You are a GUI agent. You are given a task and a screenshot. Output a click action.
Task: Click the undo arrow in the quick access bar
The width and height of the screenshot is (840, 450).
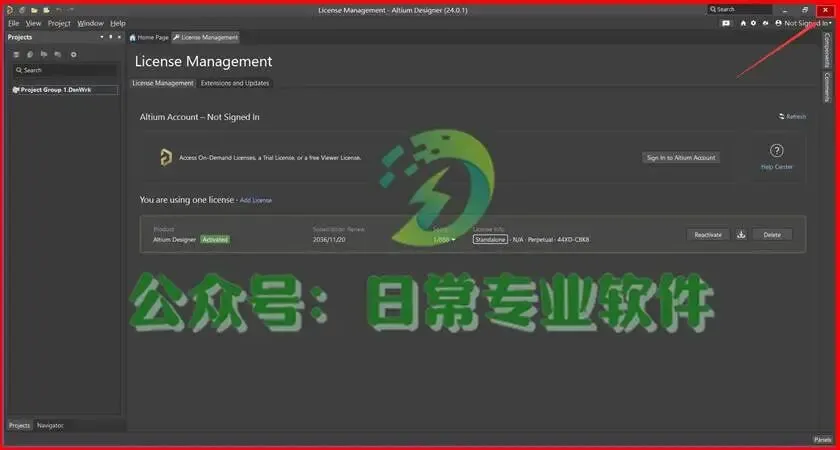tap(58, 10)
